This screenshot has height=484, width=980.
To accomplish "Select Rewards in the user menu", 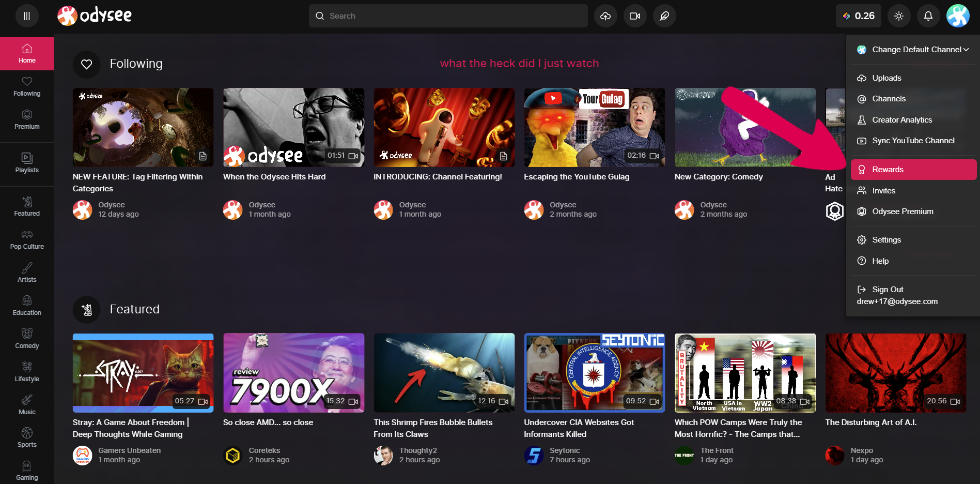I will (913, 170).
